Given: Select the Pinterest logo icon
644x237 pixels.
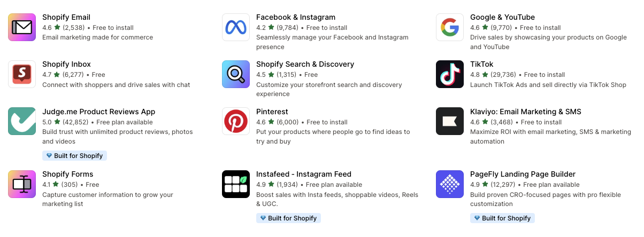Looking at the screenshot, I should coord(236,121).
